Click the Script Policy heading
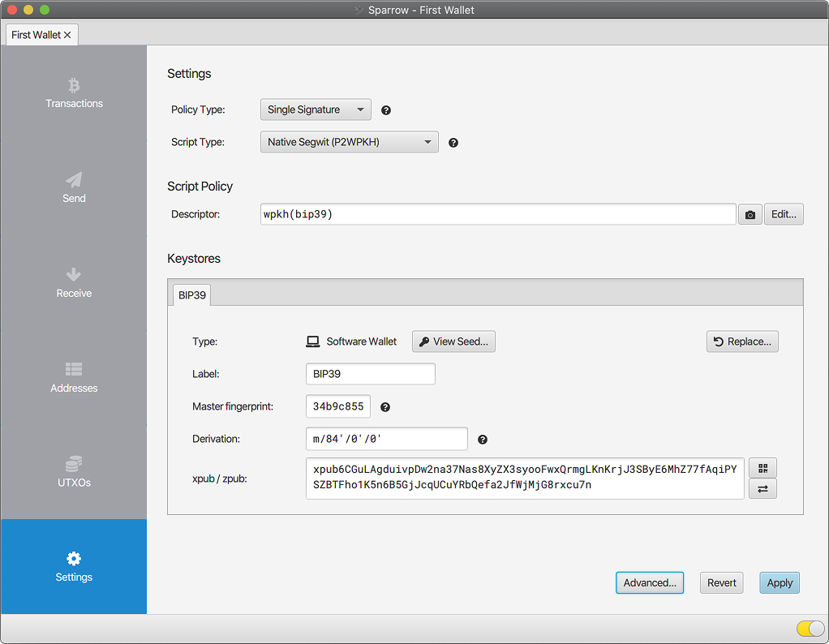This screenshot has width=829, height=644. (200, 186)
